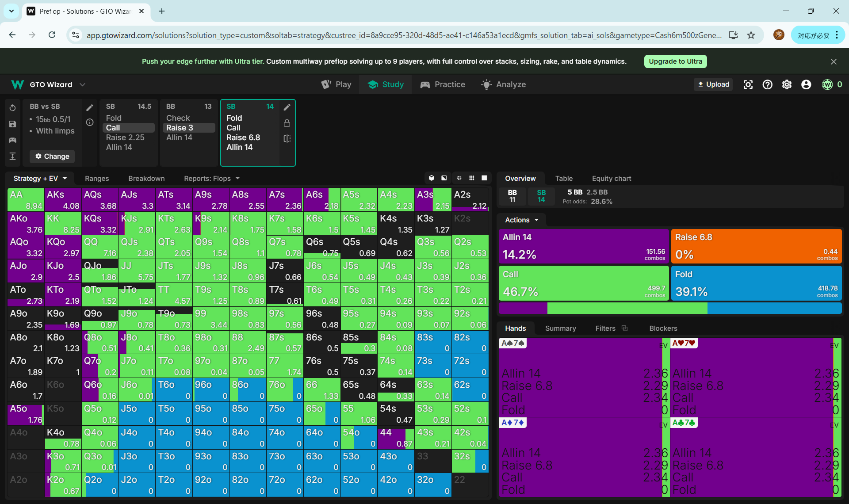Click the compare split icon in SB panel
This screenshot has width=849, height=504.
coord(287,138)
